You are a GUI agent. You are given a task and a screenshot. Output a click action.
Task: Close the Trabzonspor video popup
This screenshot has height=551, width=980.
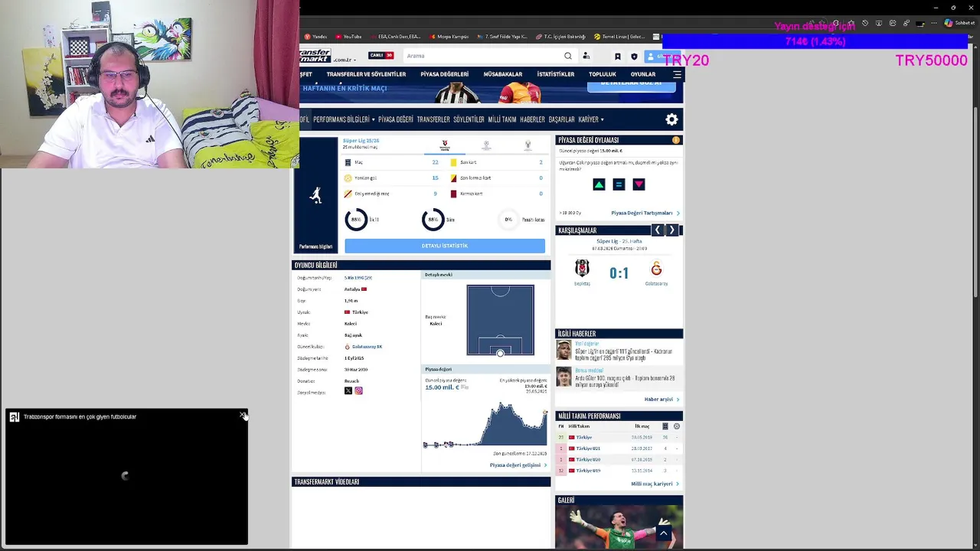pos(242,416)
